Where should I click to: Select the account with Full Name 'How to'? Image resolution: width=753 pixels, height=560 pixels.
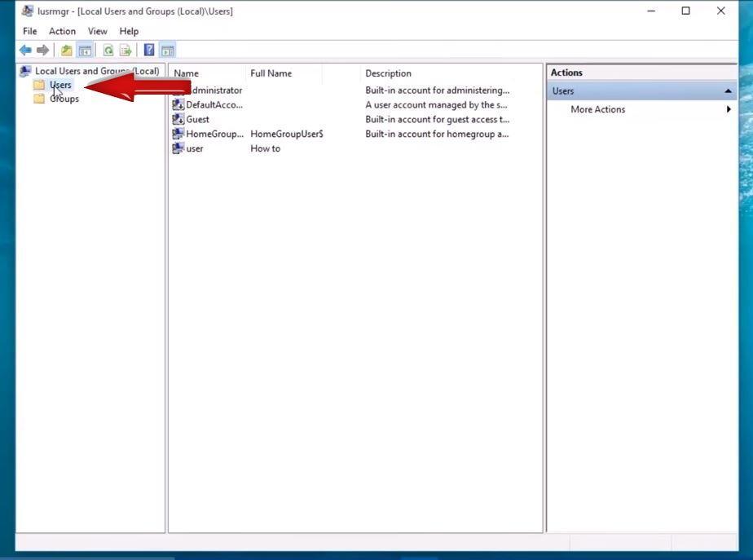(x=194, y=148)
